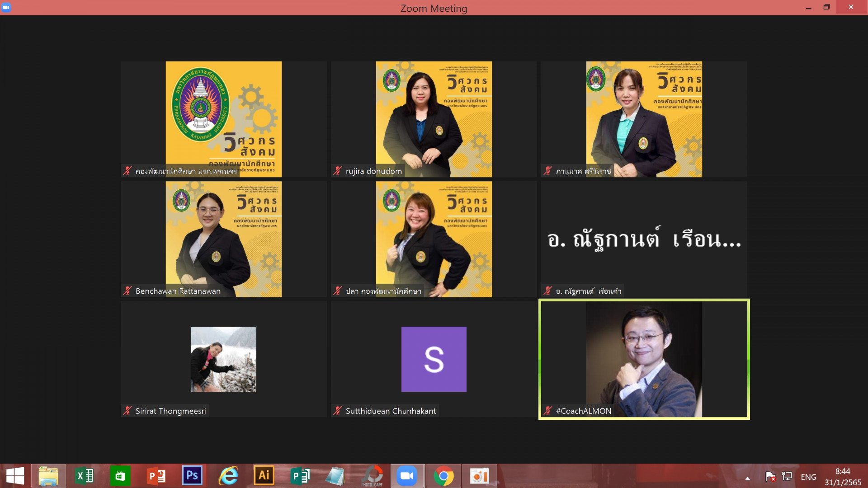The height and width of the screenshot is (488, 868).
Task: Select rujira donudom's video tile
Action: coord(434,119)
